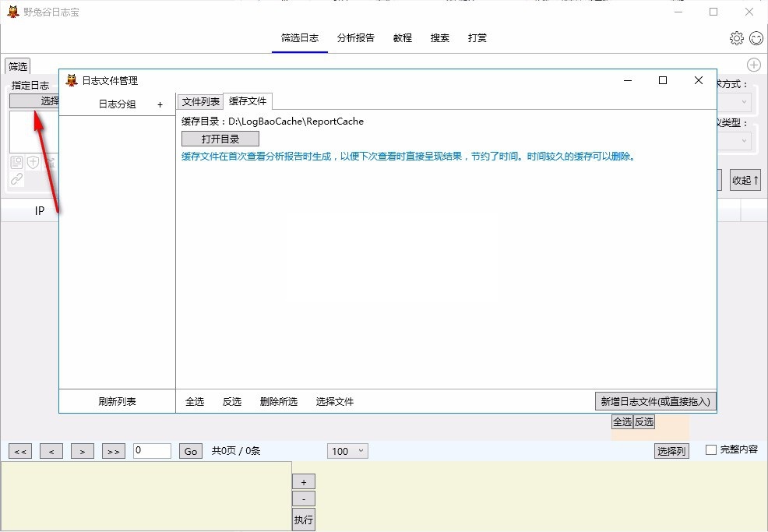Click the IP column header
This screenshot has height=532, width=768.
40,210
